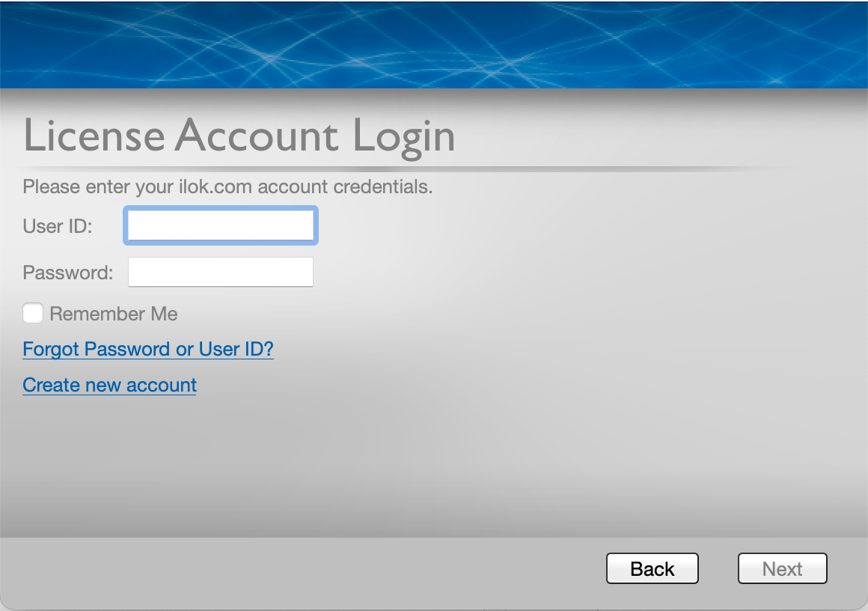
Task: Click footer bar left of Back button
Action: coord(299,569)
